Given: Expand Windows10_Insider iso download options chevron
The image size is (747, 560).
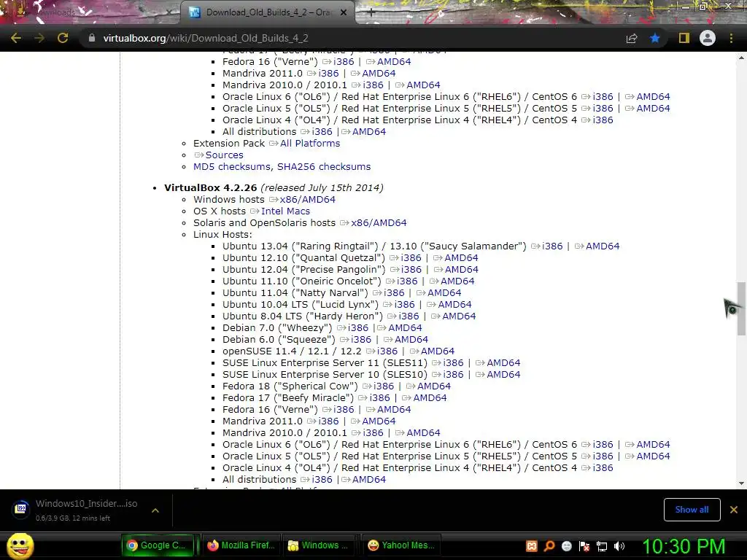Looking at the screenshot, I should [155, 510].
